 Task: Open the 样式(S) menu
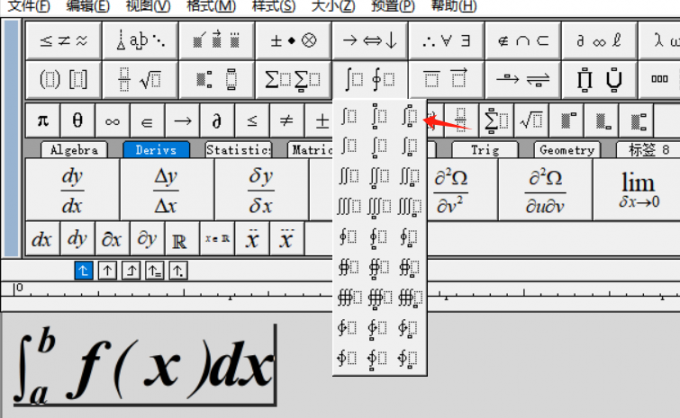coord(274,6)
